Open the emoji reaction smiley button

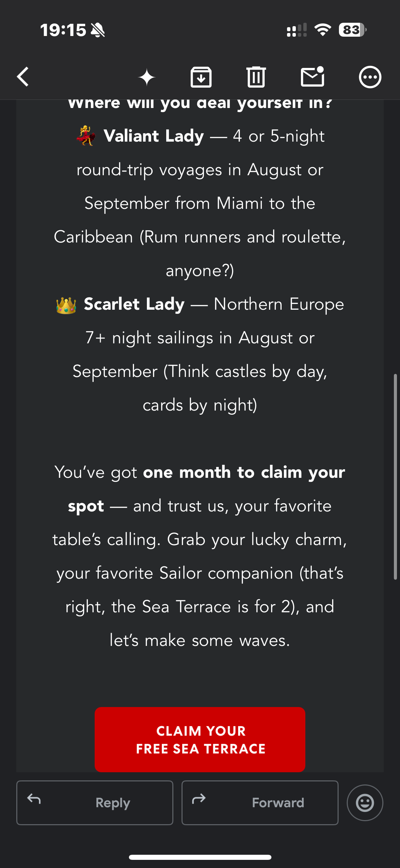pos(365,803)
